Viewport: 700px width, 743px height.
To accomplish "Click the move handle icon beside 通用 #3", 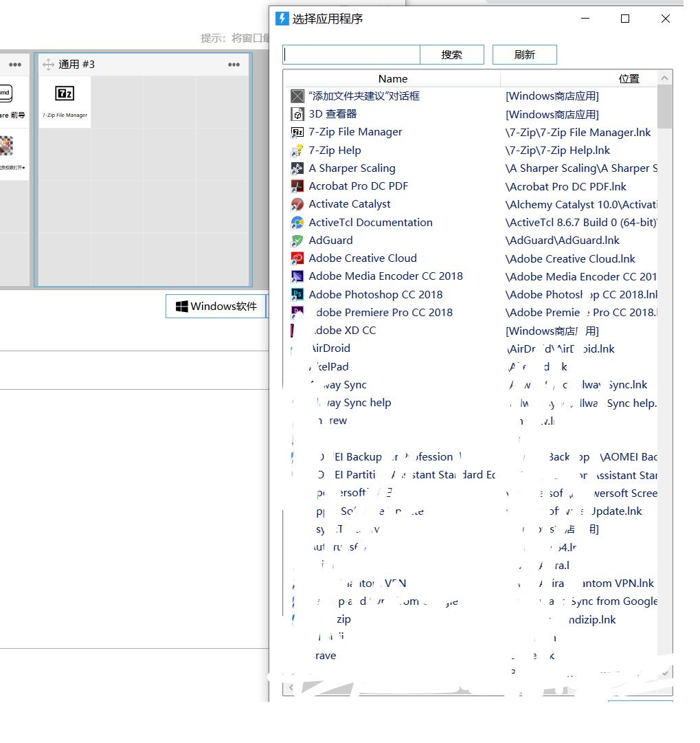I will pyautogui.click(x=48, y=65).
